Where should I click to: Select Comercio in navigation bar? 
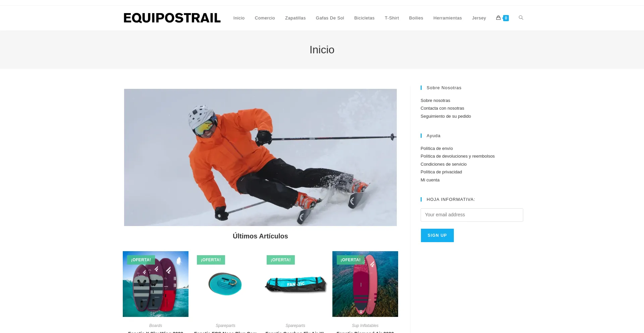pos(265,18)
